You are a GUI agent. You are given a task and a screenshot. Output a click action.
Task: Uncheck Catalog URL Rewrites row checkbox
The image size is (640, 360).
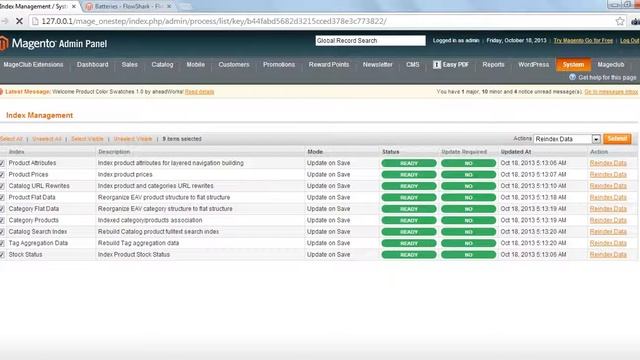click(x=2, y=186)
